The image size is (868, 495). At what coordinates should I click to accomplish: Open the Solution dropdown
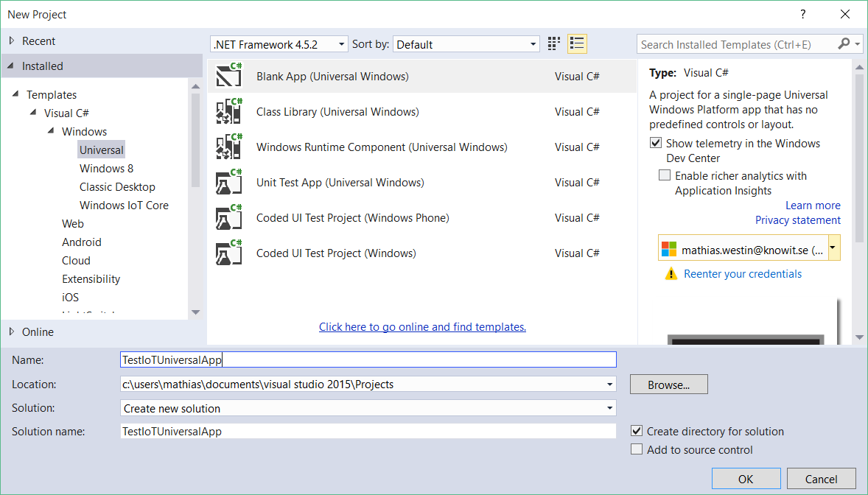point(609,408)
